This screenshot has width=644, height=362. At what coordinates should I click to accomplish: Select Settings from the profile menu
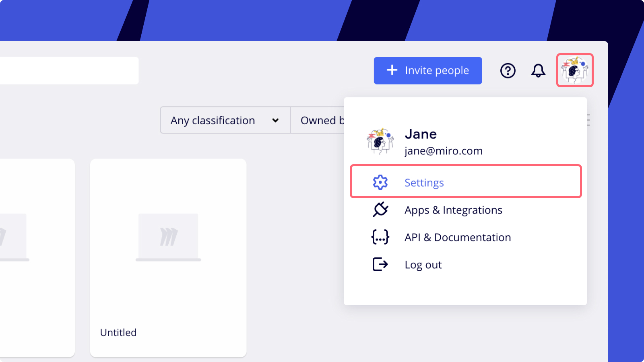point(424,183)
